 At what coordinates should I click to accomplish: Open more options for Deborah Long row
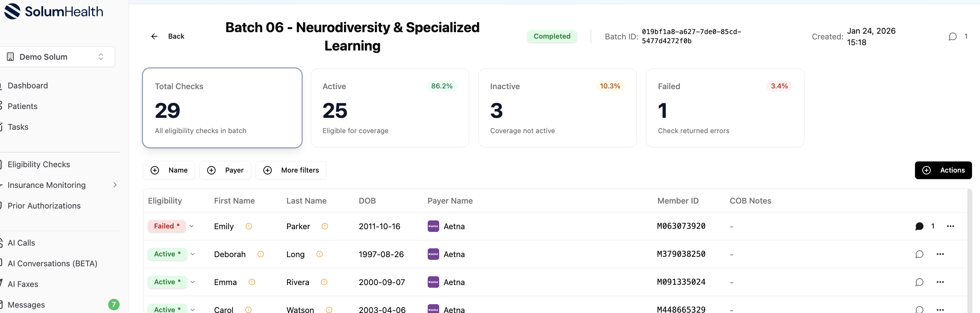940,254
